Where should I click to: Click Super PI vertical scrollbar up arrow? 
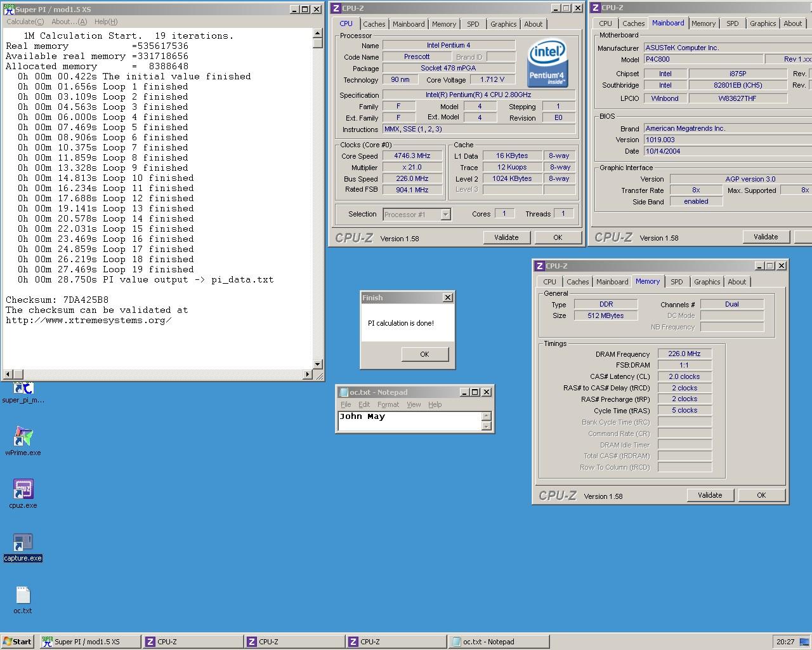(x=318, y=34)
